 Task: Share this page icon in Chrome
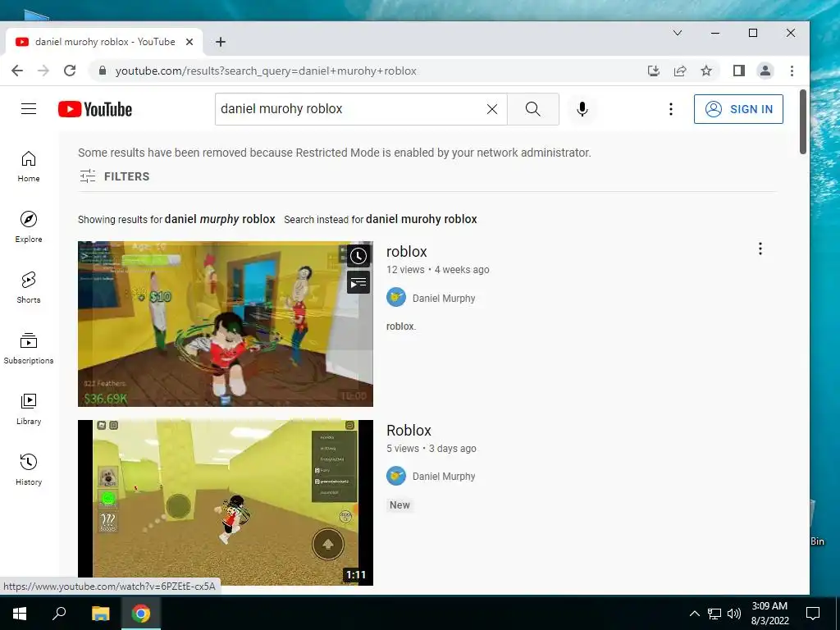coord(680,71)
